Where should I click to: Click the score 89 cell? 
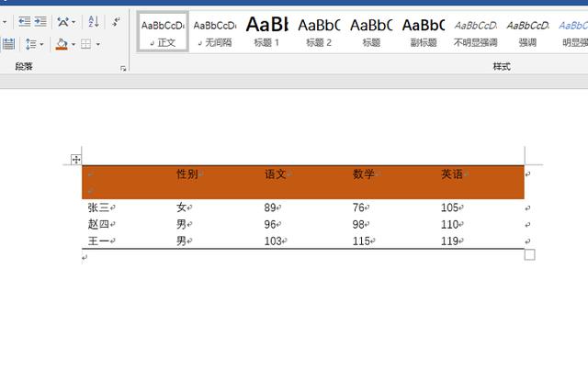click(270, 207)
